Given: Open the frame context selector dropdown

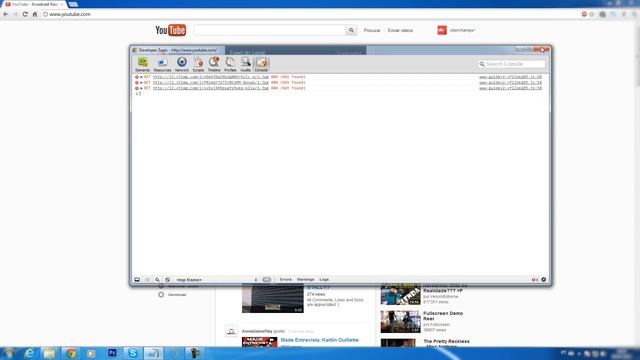Looking at the screenshot, I should [x=217, y=280].
